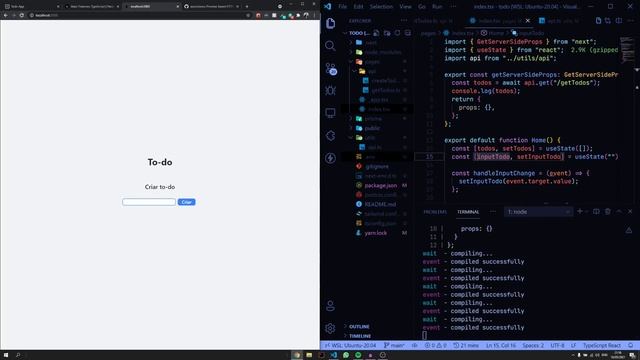640x360 pixels.
Task: Open the Source Control view with the badge
Action: [x=331, y=69]
